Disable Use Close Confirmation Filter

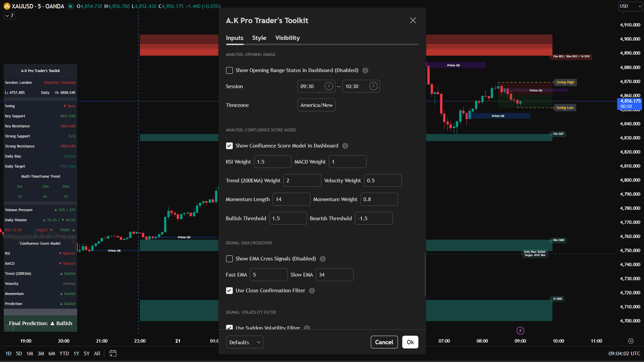pyautogui.click(x=229, y=291)
